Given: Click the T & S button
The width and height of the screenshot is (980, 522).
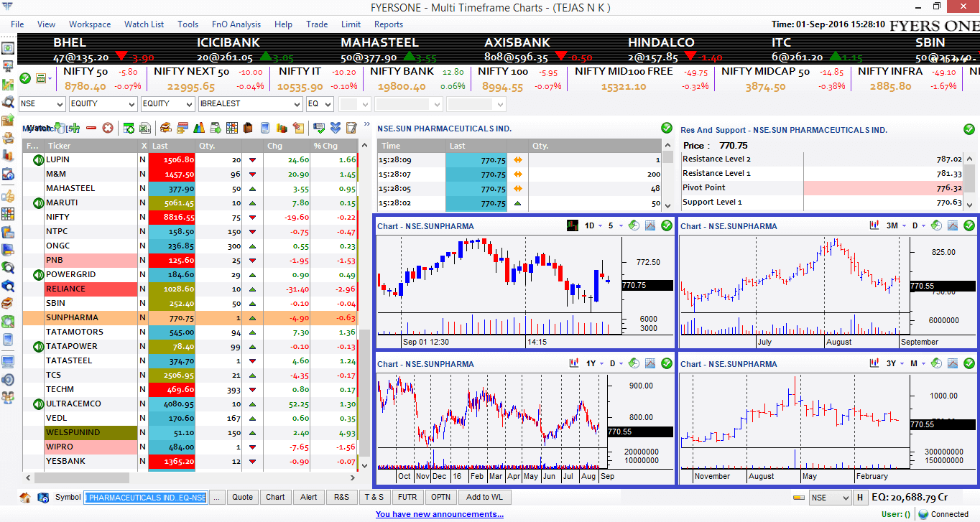Looking at the screenshot, I should tap(374, 497).
